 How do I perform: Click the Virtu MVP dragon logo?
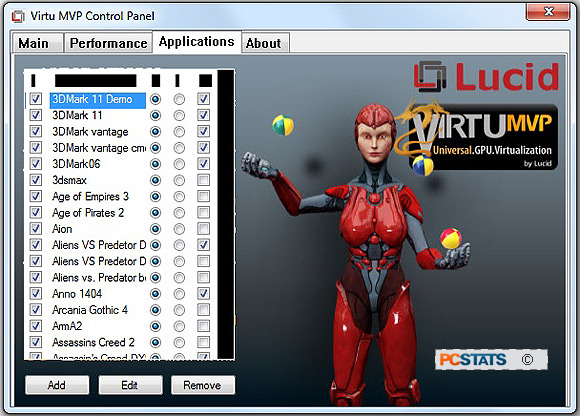[x=475, y=136]
